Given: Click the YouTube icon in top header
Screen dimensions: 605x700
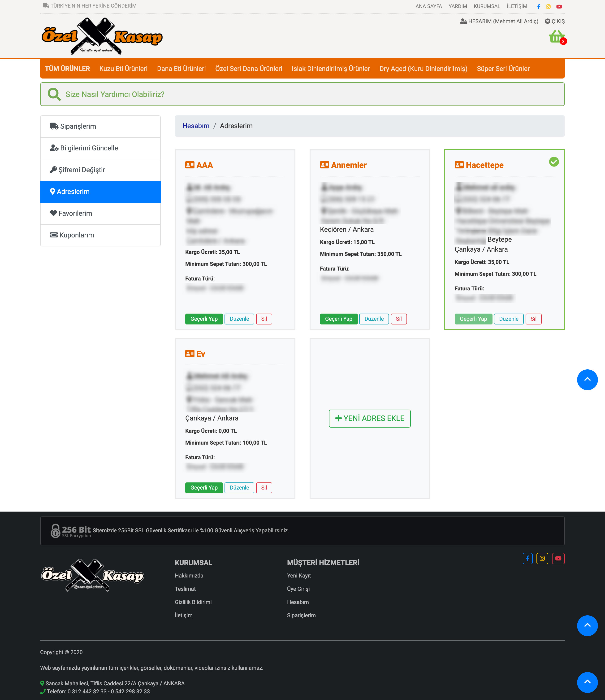Looking at the screenshot, I should coord(559,6).
